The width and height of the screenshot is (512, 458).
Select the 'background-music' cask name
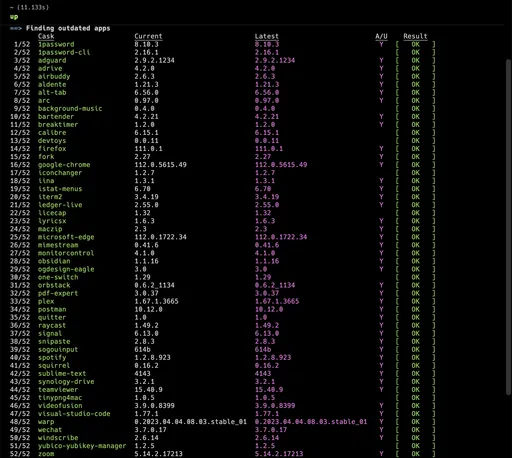tap(70, 108)
